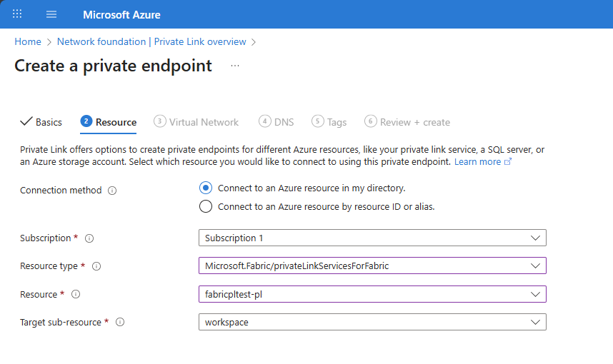Viewport: 613px width, 364px height.
Task: Open the Resource type dropdown
Action: tap(372, 266)
